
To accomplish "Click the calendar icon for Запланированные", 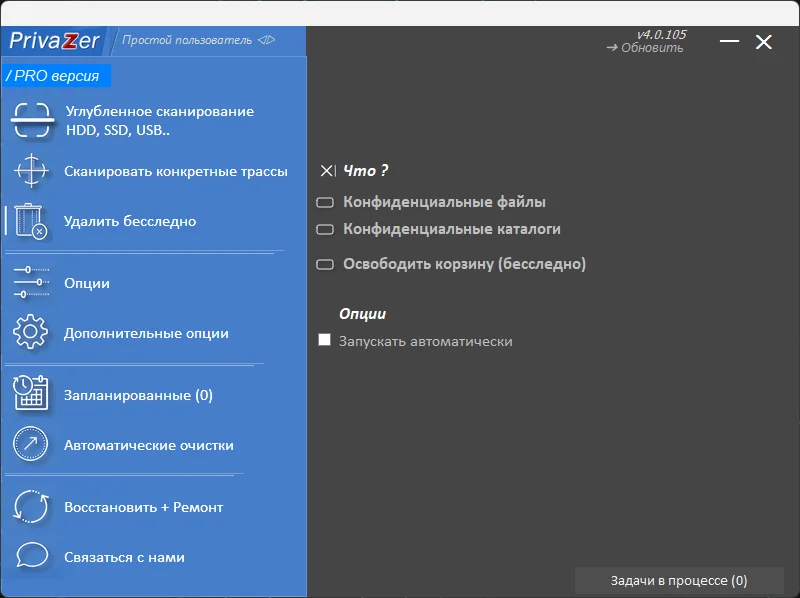I will click(32, 395).
